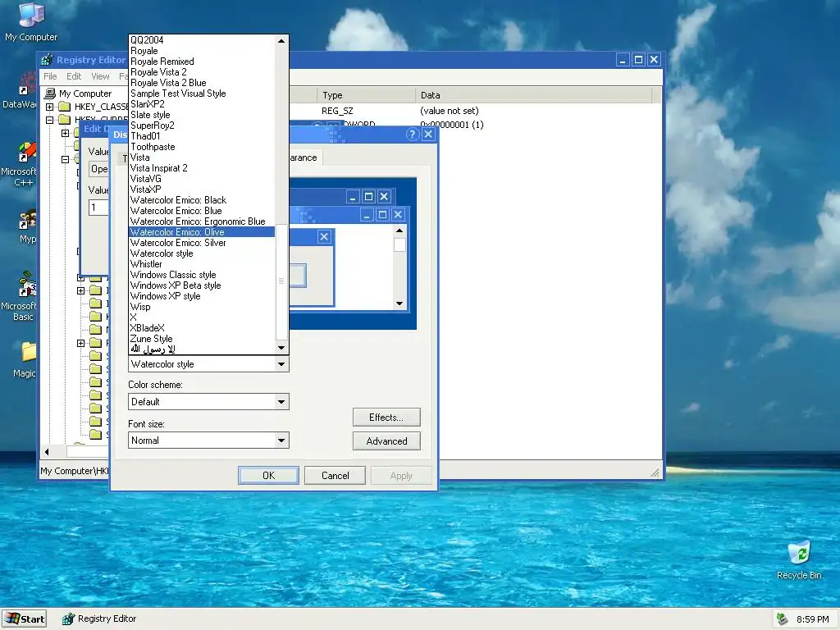Image resolution: width=840 pixels, height=630 pixels.
Task: Select Vista Inspirat 2 option
Action: tap(202, 167)
